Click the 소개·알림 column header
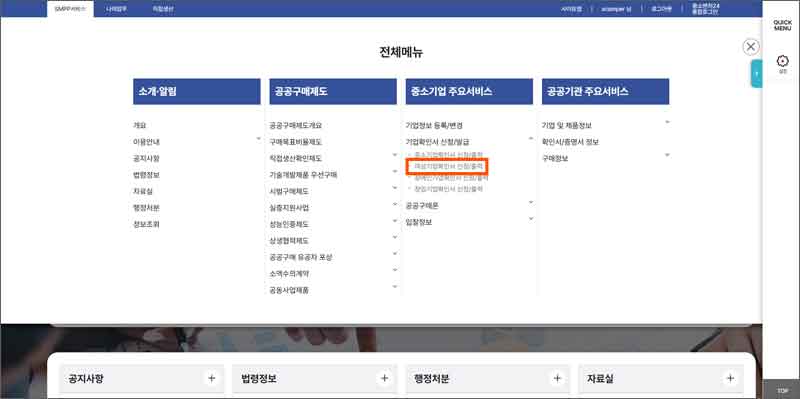 [196, 91]
